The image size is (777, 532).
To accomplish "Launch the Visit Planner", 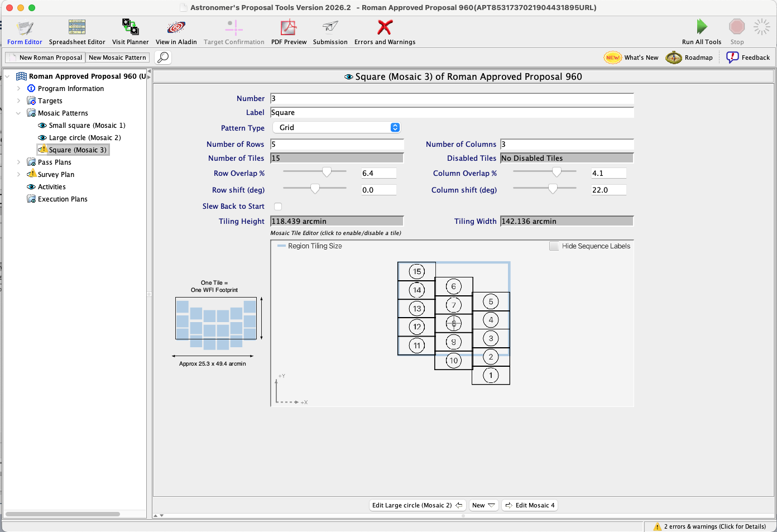I will 130,32.
